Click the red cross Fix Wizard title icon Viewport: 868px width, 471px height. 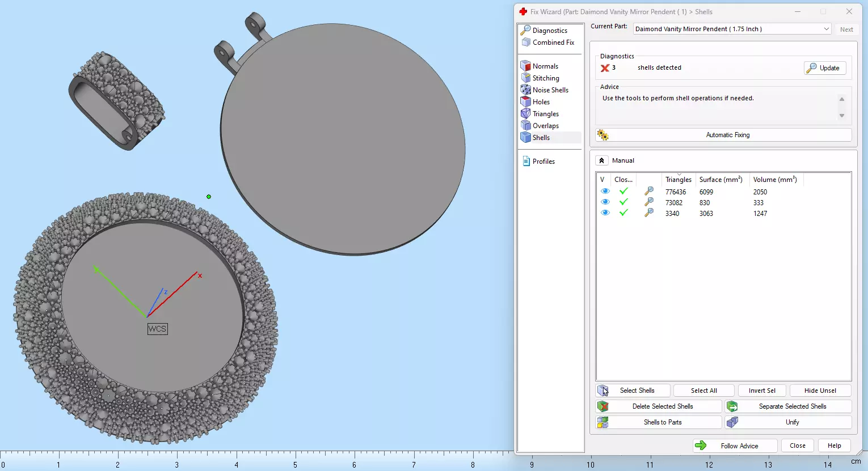tap(523, 11)
